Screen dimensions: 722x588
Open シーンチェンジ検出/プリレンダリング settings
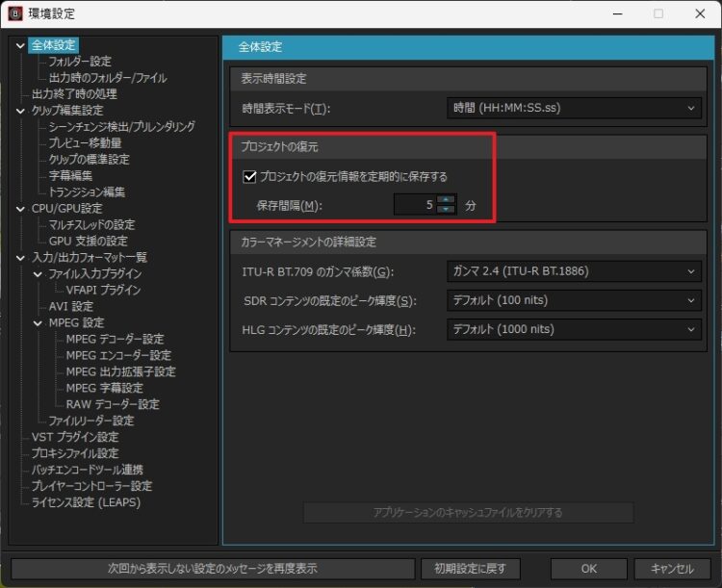point(122,127)
